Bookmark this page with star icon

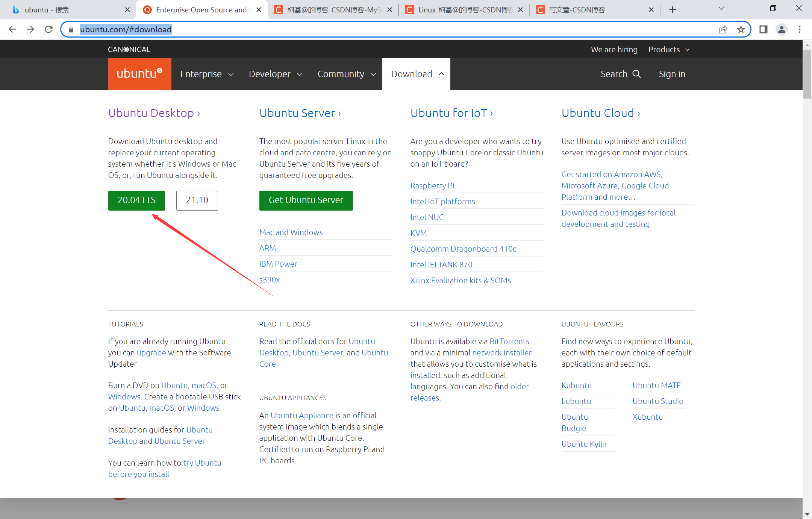click(x=741, y=29)
